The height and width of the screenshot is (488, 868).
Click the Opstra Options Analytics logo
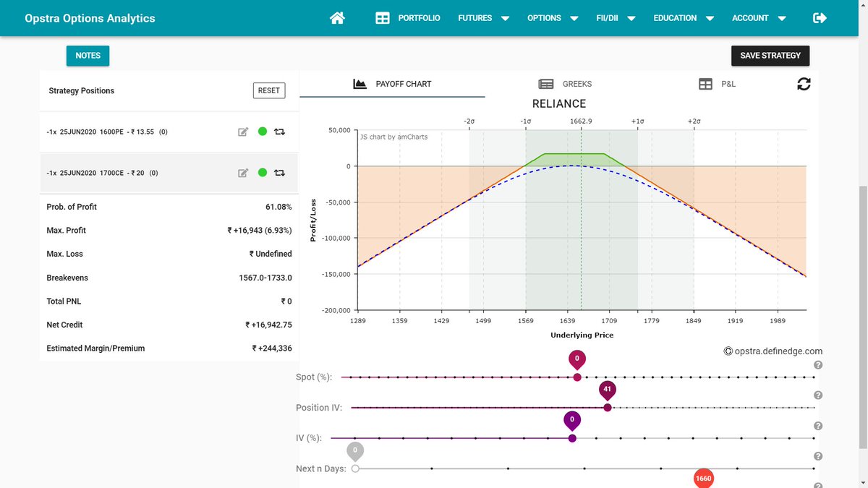(90, 18)
